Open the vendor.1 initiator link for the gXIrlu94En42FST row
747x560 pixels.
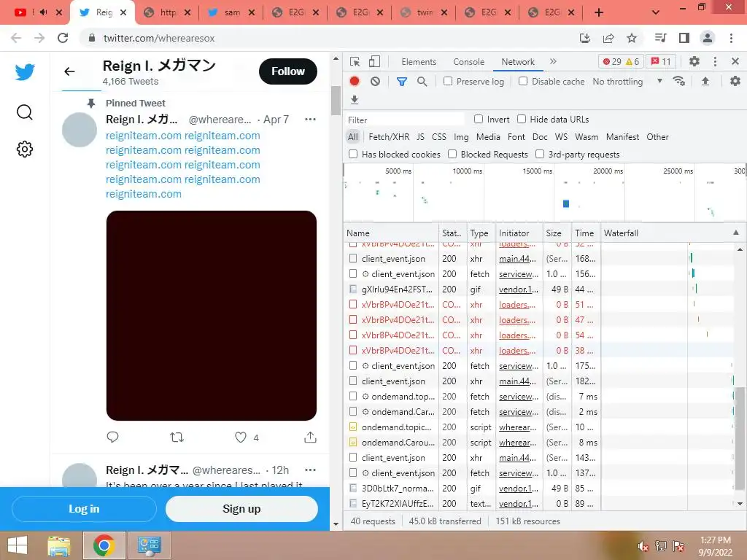519,289
